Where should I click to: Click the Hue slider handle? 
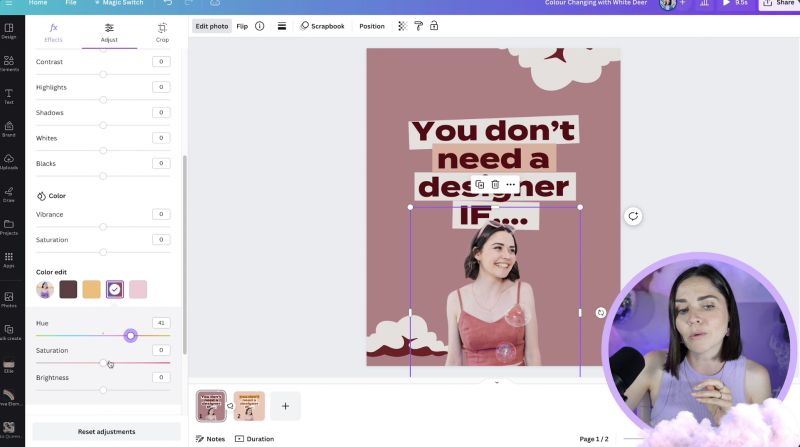point(131,335)
